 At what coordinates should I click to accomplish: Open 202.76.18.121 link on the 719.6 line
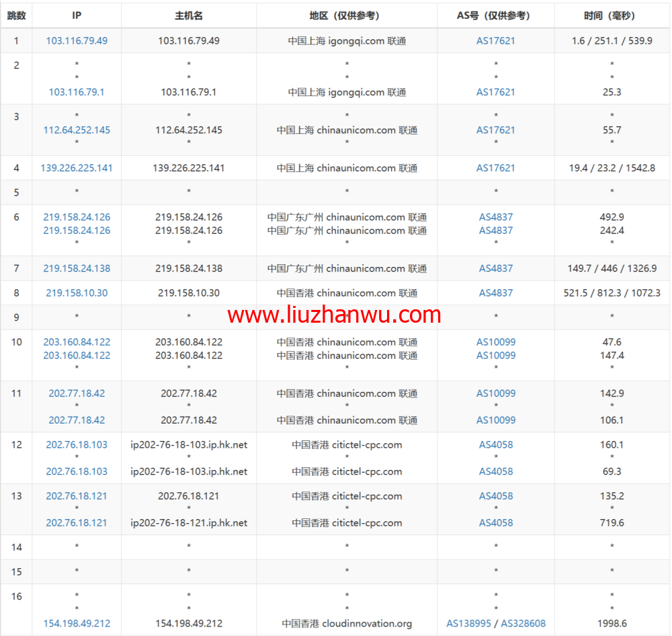pos(77,523)
